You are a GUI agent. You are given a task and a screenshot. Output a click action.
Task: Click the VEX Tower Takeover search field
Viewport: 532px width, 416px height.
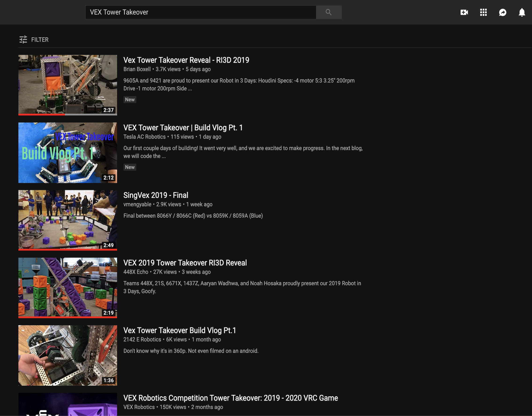pyautogui.click(x=200, y=12)
